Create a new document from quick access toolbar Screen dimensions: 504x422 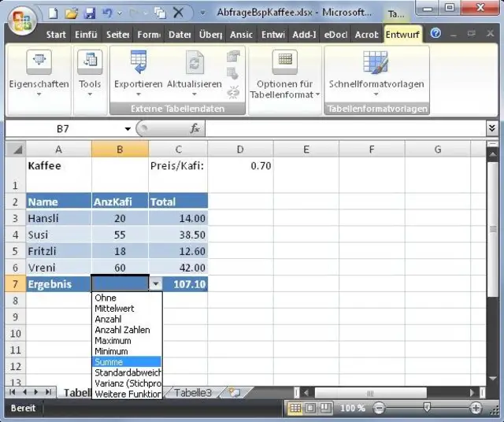[x=54, y=13]
